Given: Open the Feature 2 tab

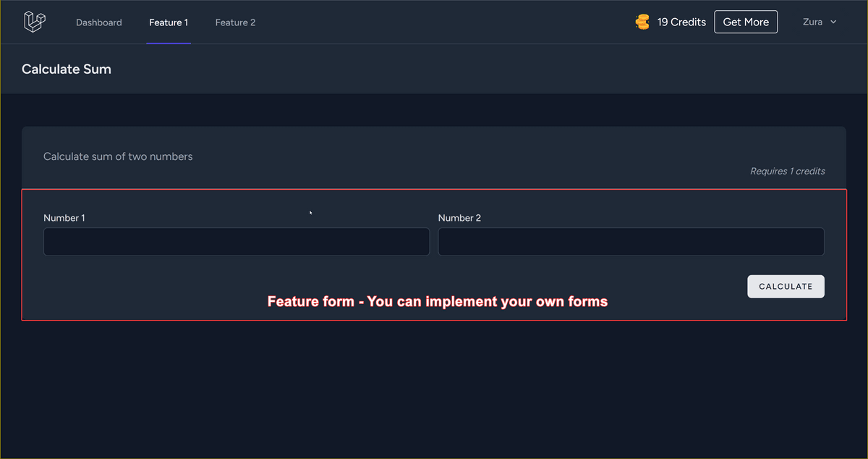Looking at the screenshot, I should coord(235,22).
